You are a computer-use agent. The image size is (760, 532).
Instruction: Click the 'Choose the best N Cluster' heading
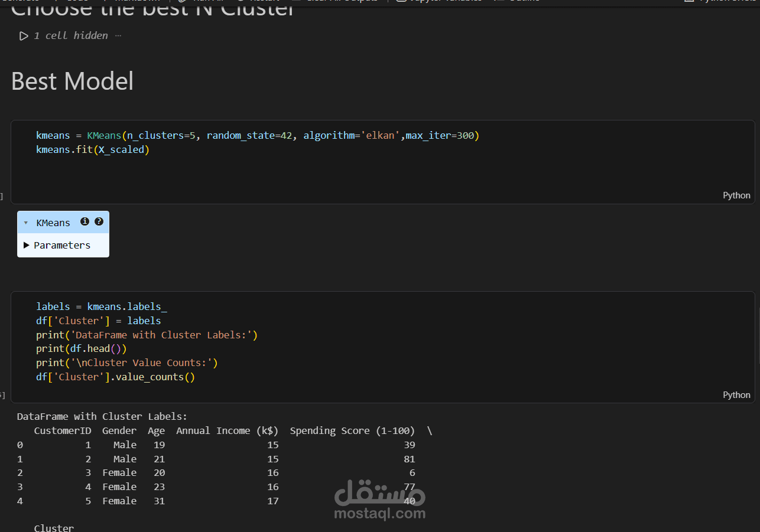tap(152, 8)
